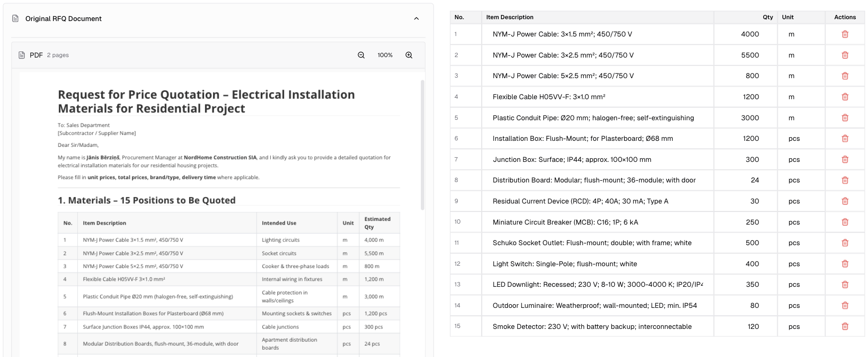Edit quantity 500 for Schuko Socket Outlet
The image size is (868, 357).
(x=745, y=243)
